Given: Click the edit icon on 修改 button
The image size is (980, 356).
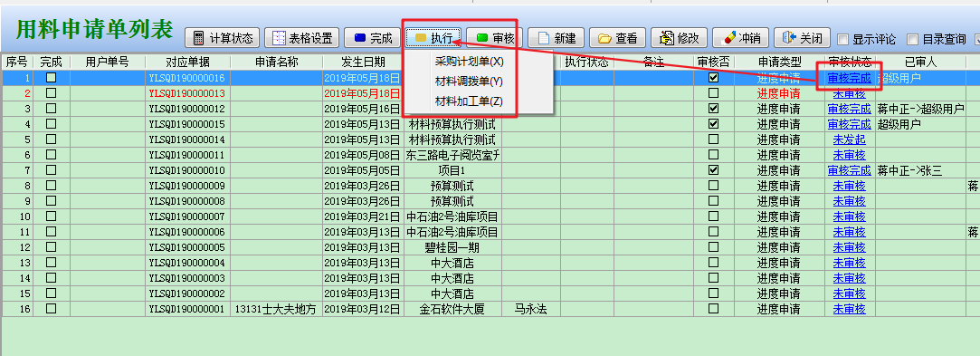Looking at the screenshot, I should 666,38.
